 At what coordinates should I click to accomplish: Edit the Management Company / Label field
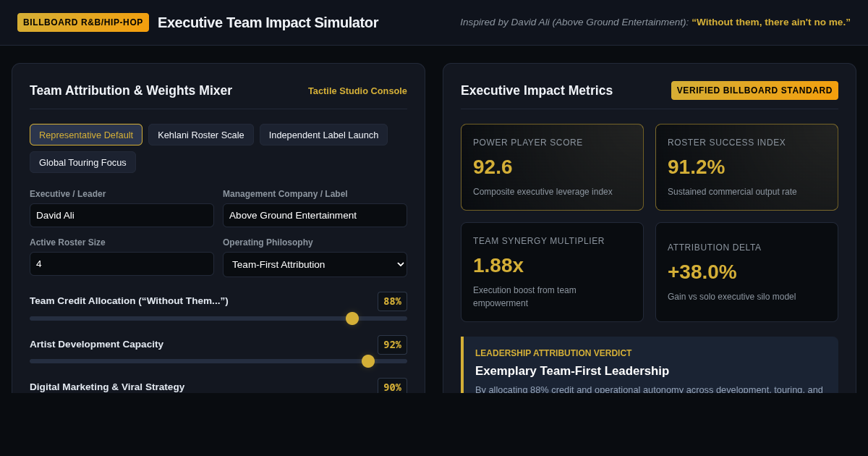click(x=315, y=215)
